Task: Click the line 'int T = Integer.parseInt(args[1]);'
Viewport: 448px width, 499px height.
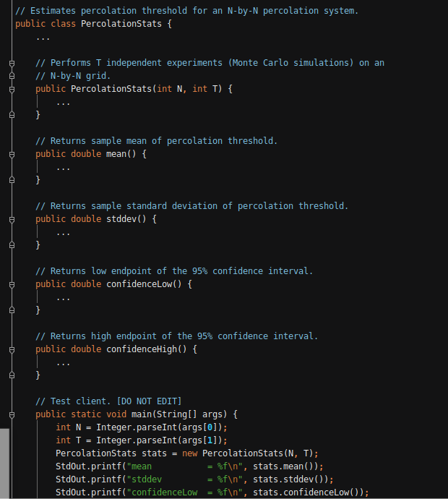Action: click(x=142, y=440)
